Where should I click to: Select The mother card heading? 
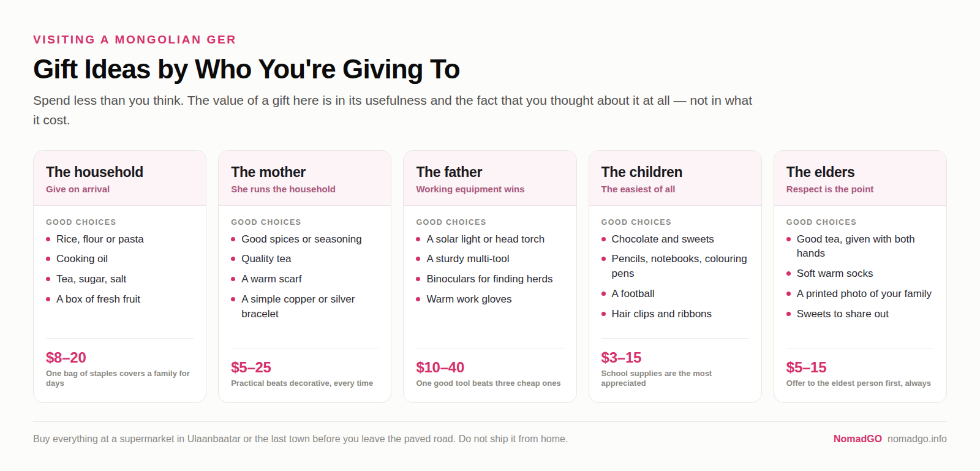pos(268,172)
